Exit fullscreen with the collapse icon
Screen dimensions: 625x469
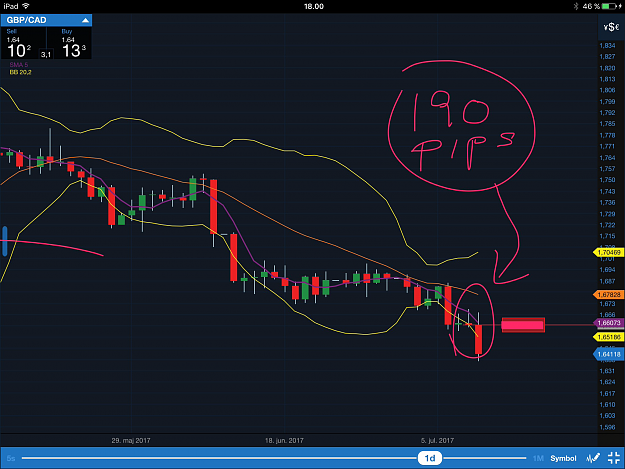point(614,458)
